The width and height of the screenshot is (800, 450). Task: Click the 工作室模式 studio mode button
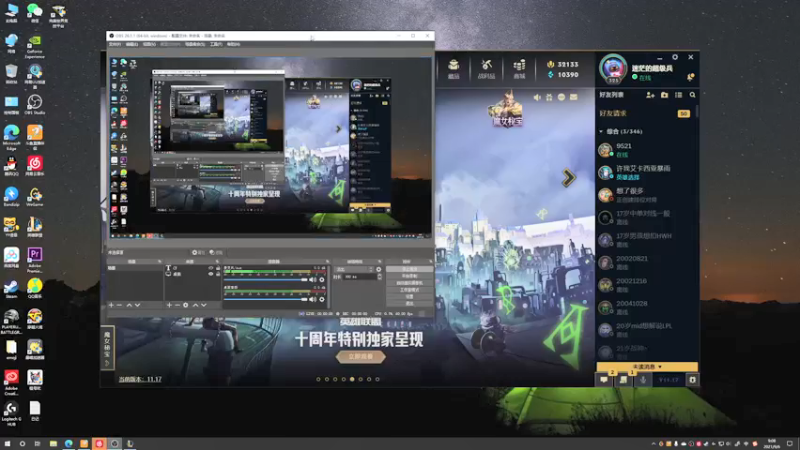(x=410, y=289)
